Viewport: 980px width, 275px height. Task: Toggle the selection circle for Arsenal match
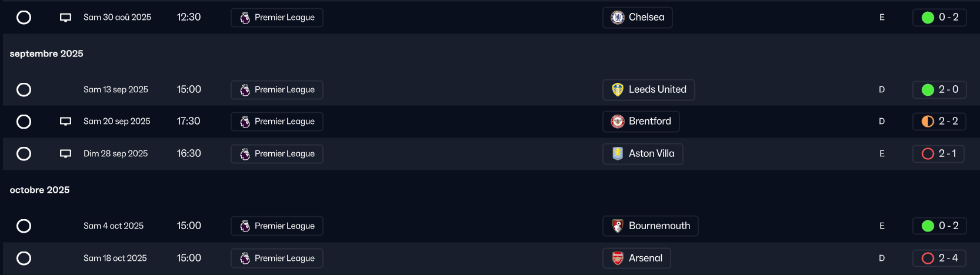tap(24, 258)
